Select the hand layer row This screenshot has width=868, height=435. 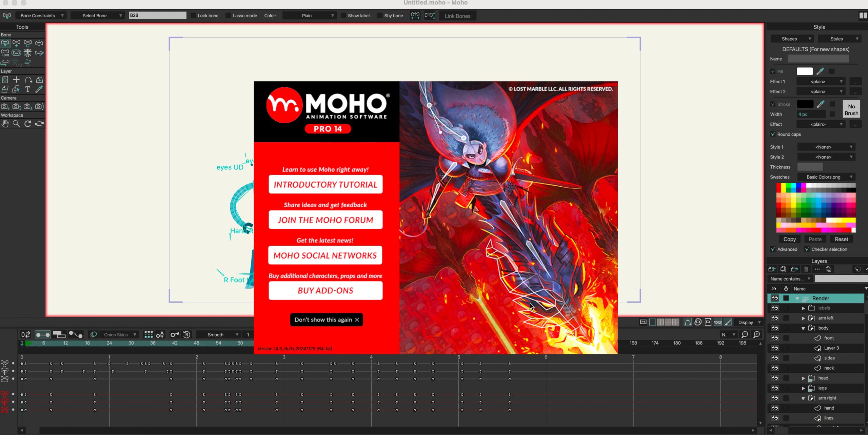(816, 408)
